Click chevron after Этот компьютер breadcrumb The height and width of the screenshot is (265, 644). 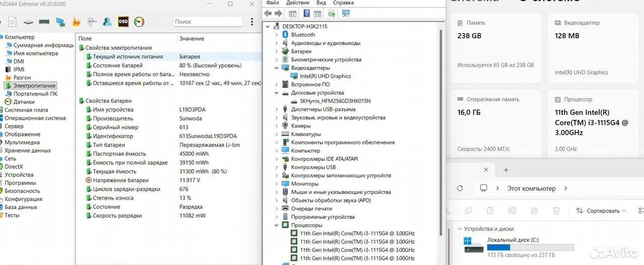point(566,188)
